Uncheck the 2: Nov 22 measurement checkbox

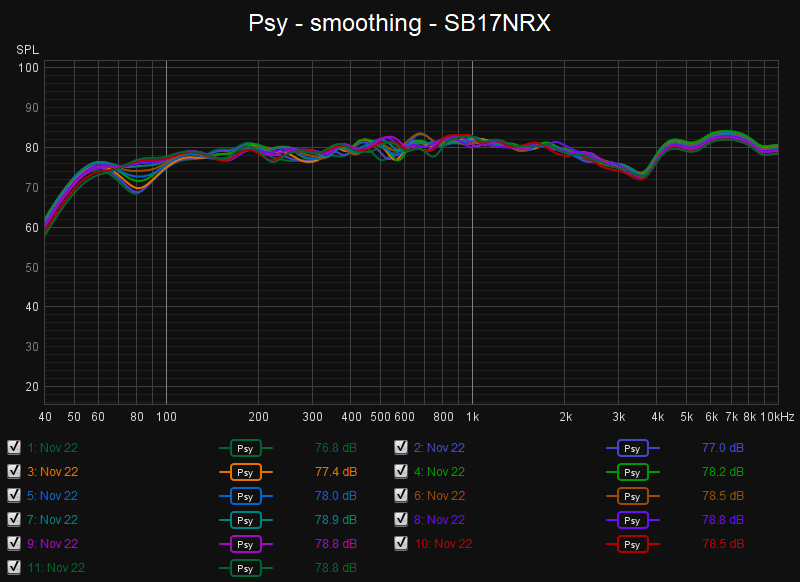[x=401, y=447]
